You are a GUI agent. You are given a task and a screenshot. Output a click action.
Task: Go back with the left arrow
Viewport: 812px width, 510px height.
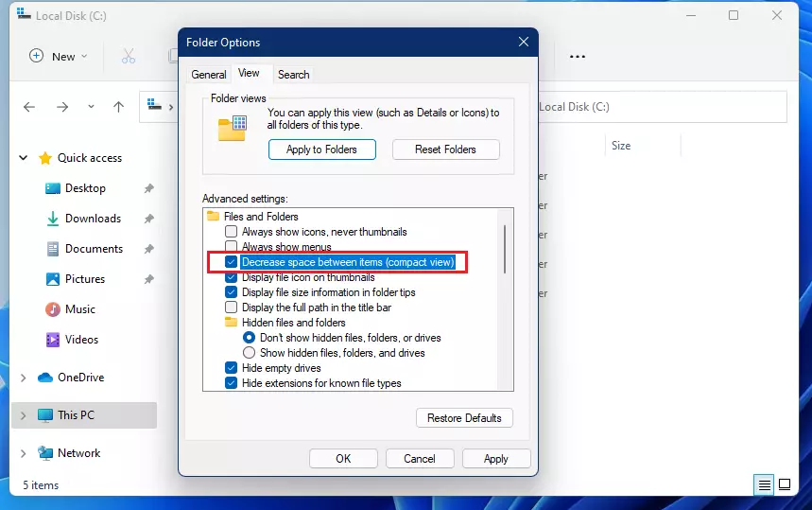pos(29,107)
